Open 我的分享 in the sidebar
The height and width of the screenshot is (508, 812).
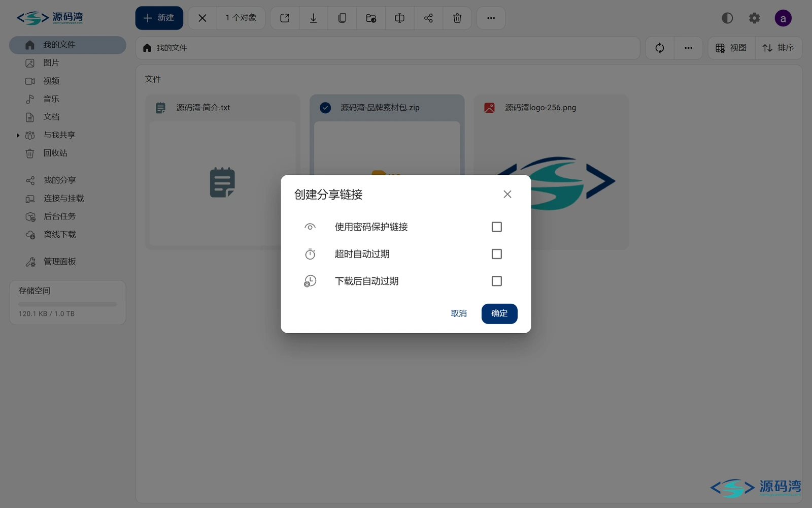(67, 180)
